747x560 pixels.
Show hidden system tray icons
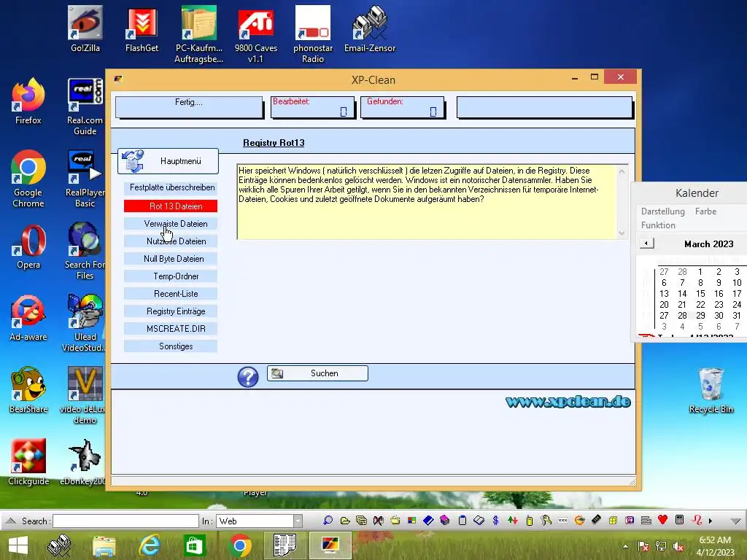tap(625, 546)
